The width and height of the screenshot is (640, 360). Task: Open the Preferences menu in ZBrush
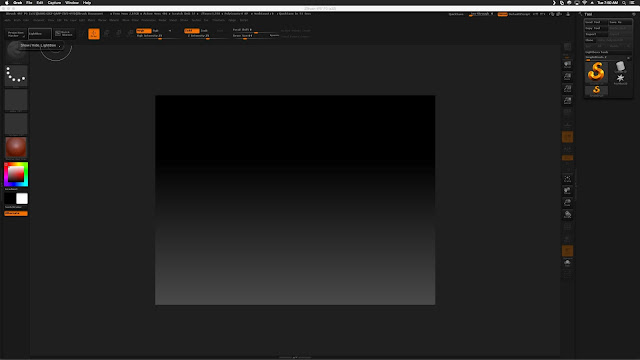pos(149,20)
